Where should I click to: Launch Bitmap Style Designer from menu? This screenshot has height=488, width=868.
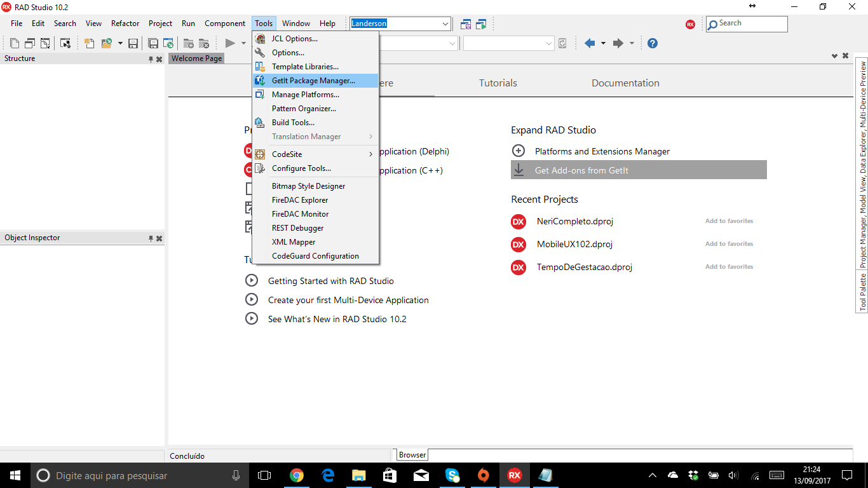[x=316, y=186]
